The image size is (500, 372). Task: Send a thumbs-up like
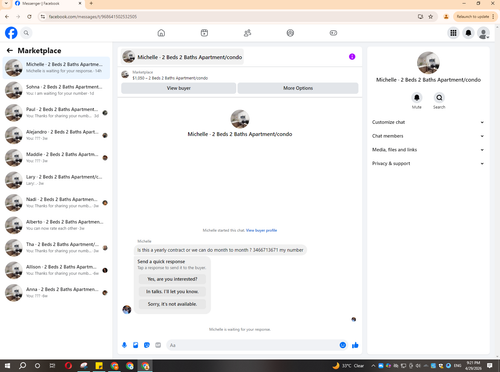coord(355,345)
